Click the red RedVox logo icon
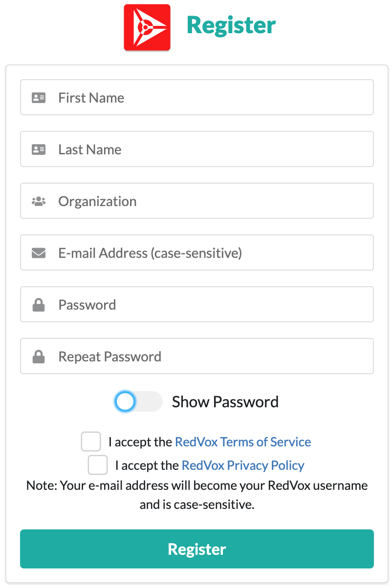The width and height of the screenshot is (392, 588). pos(147,27)
